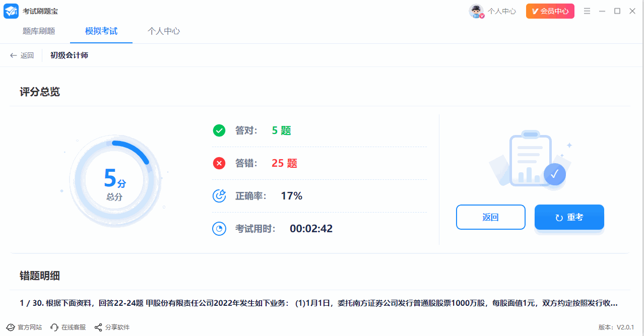Click the 分享软件 link
Viewport: 644px width, 336px height.
coord(117,327)
